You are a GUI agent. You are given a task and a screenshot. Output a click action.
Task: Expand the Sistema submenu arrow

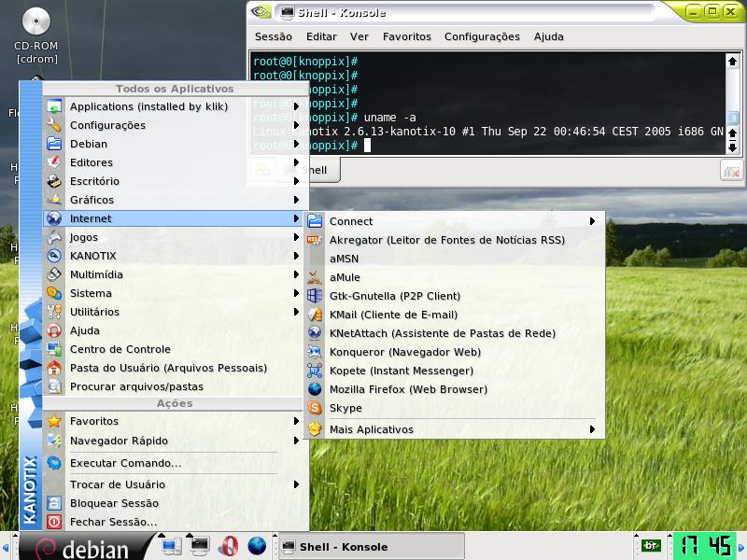[296, 293]
